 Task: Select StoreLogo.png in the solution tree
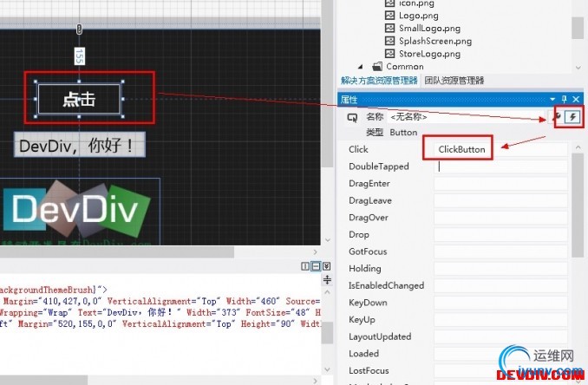coord(429,54)
